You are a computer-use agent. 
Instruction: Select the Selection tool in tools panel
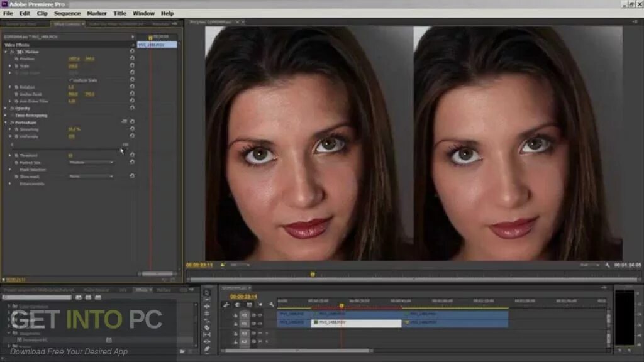pyautogui.click(x=207, y=293)
